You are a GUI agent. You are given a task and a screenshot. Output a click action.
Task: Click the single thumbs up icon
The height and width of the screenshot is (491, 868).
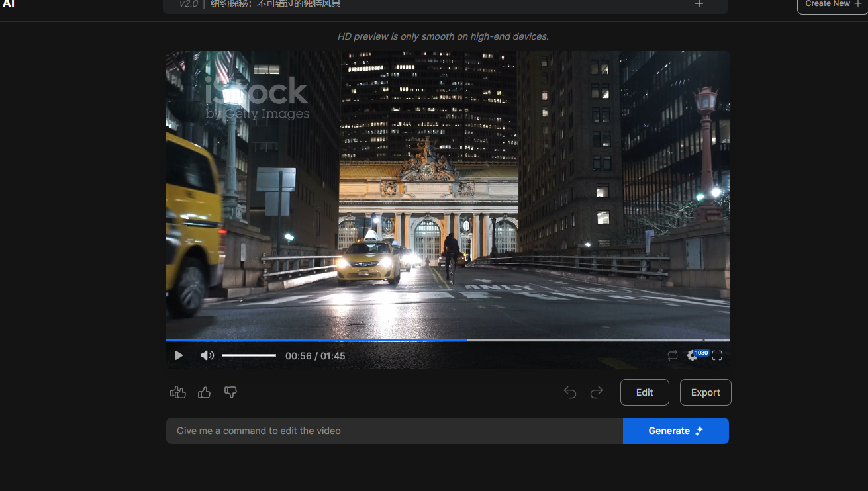204,392
